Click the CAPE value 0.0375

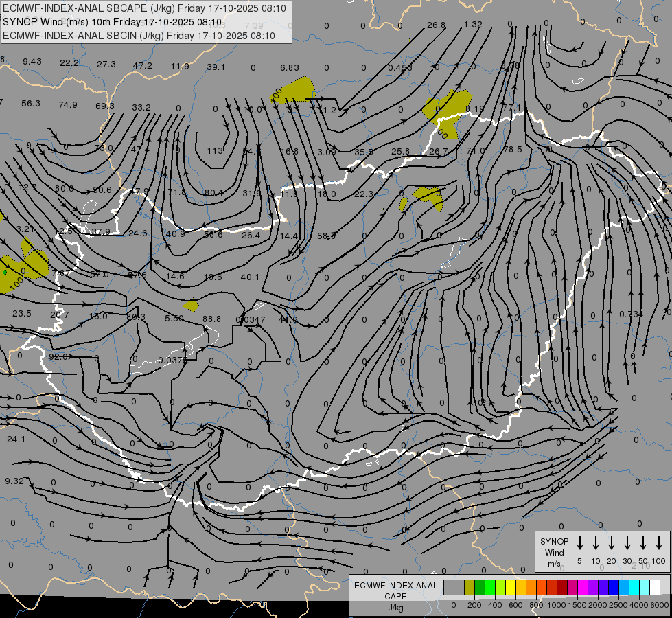[x=172, y=360]
